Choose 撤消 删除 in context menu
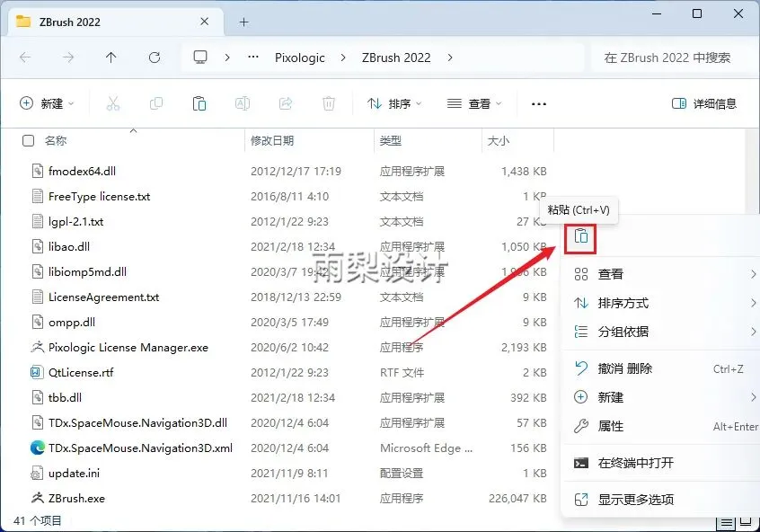Viewport: 760px width, 532px height. pos(661,368)
